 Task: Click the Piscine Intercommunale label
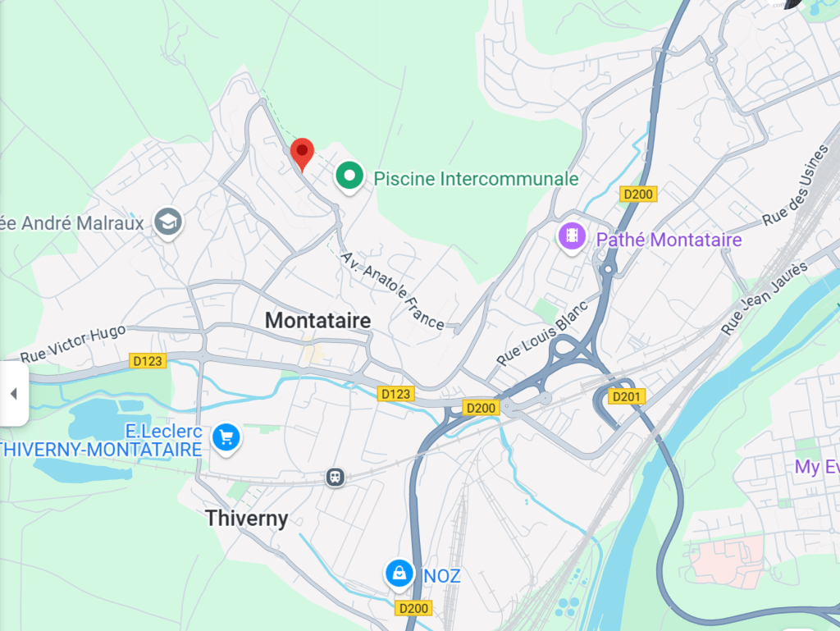[476, 178]
